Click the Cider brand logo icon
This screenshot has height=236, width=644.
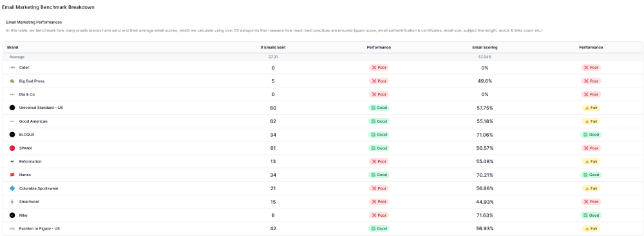12,68
